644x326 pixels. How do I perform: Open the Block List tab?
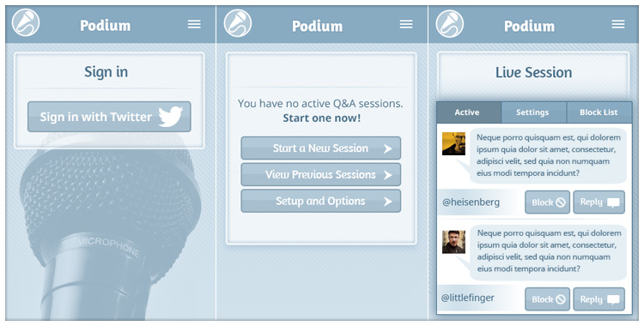pos(599,112)
